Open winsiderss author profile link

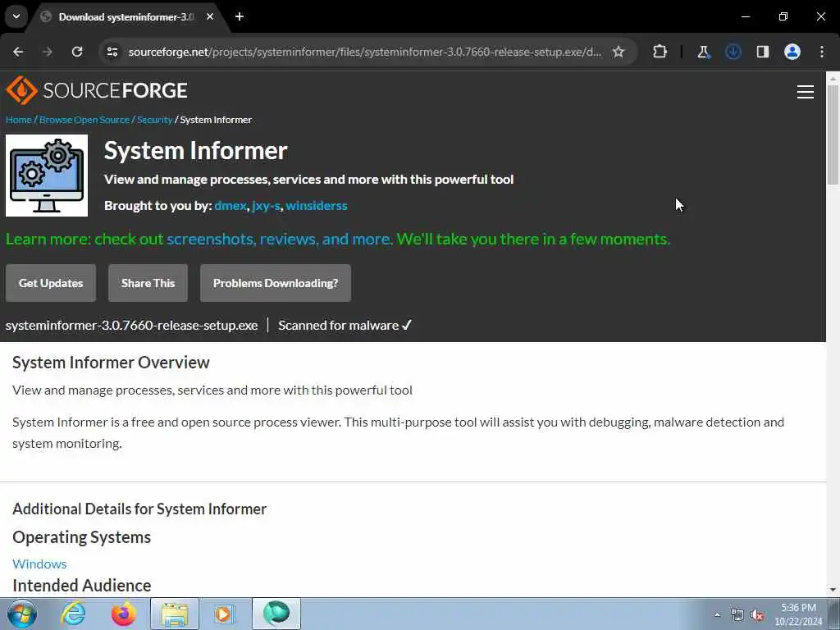(x=317, y=206)
